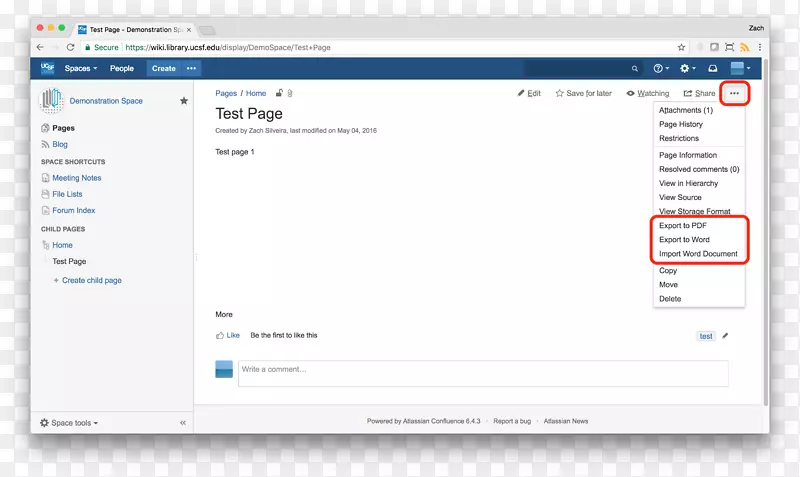Viewport: 800px width, 477px height.
Task: Click browser back arrow
Action: coord(40,47)
